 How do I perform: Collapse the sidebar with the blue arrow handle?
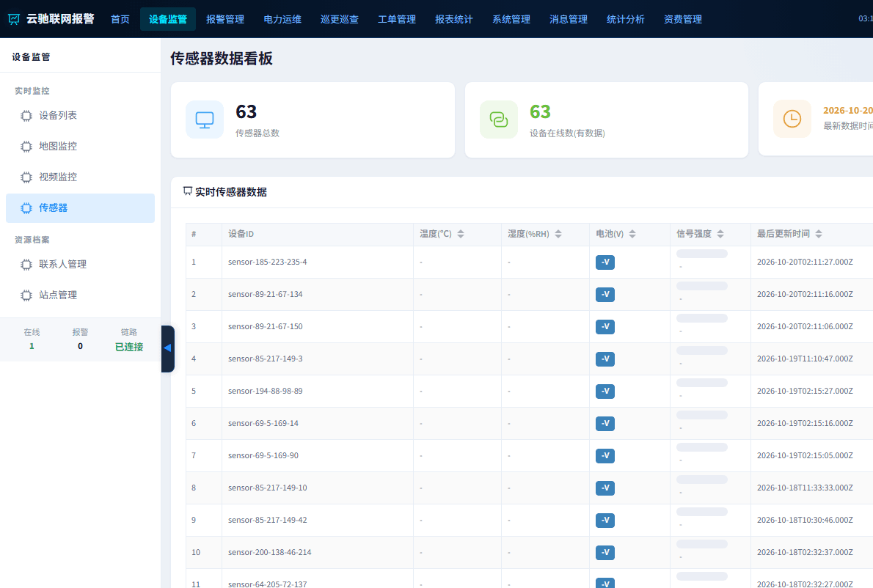(167, 348)
